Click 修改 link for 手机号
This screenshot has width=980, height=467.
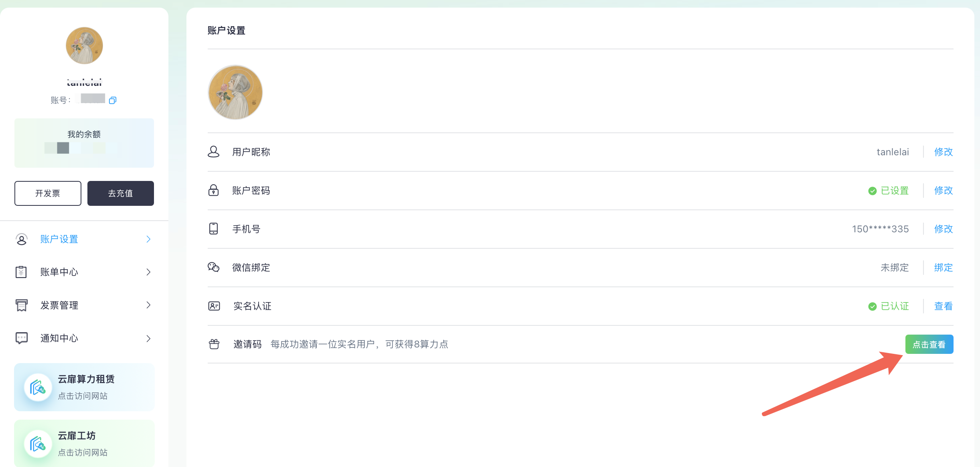coord(943,229)
